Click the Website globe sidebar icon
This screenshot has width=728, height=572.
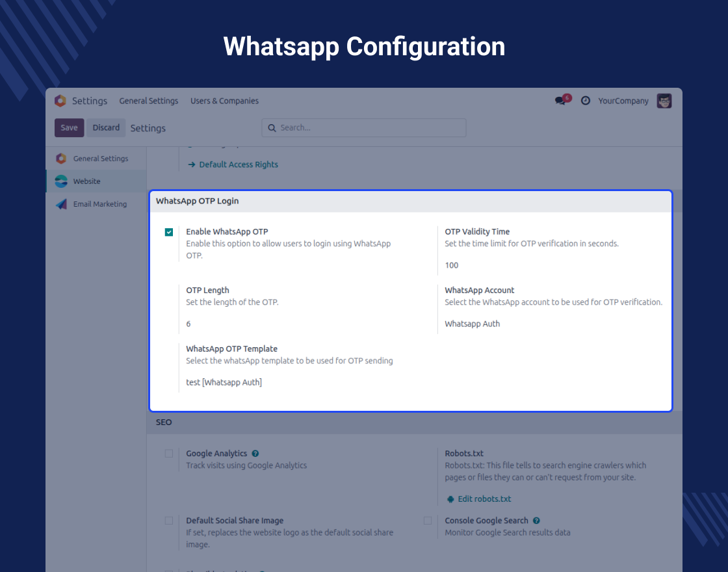[61, 181]
